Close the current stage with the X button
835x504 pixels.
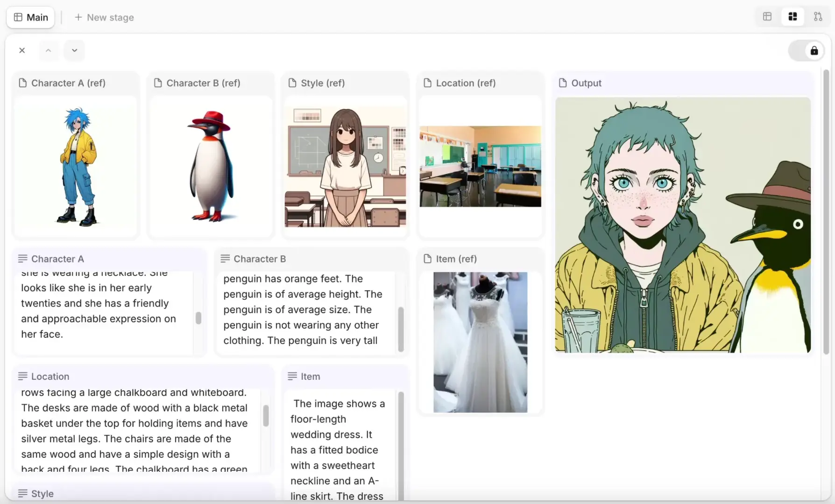[22, 50]
